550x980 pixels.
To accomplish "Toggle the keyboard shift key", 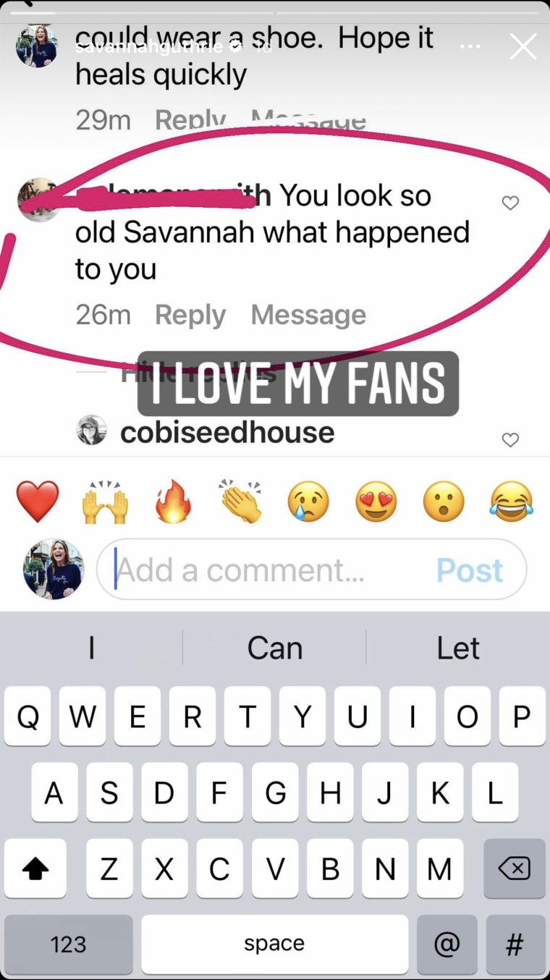I will [35, 869].
